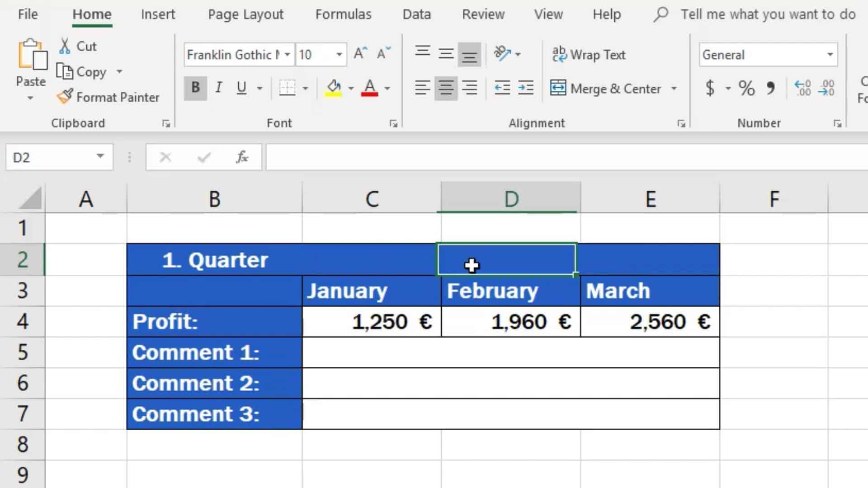Expand the Font Size dropdown
The height and width of the screenshot is (488, 868).
339,54
